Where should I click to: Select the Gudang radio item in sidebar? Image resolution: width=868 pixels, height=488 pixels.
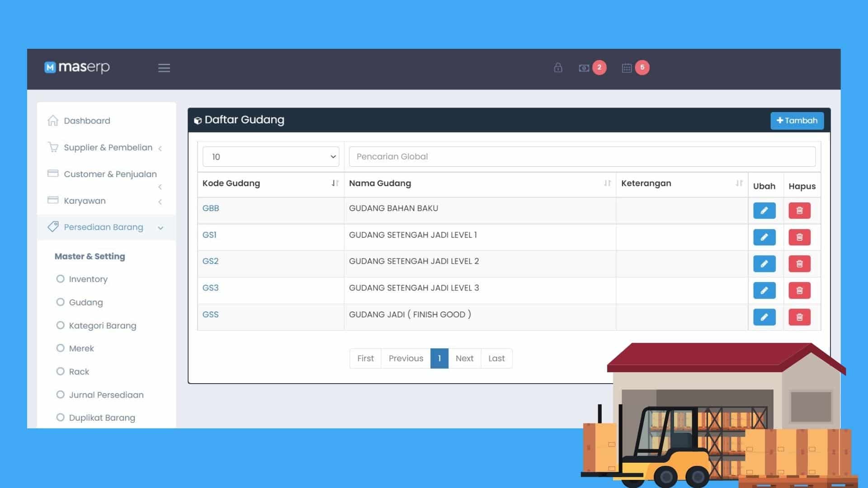60,302
